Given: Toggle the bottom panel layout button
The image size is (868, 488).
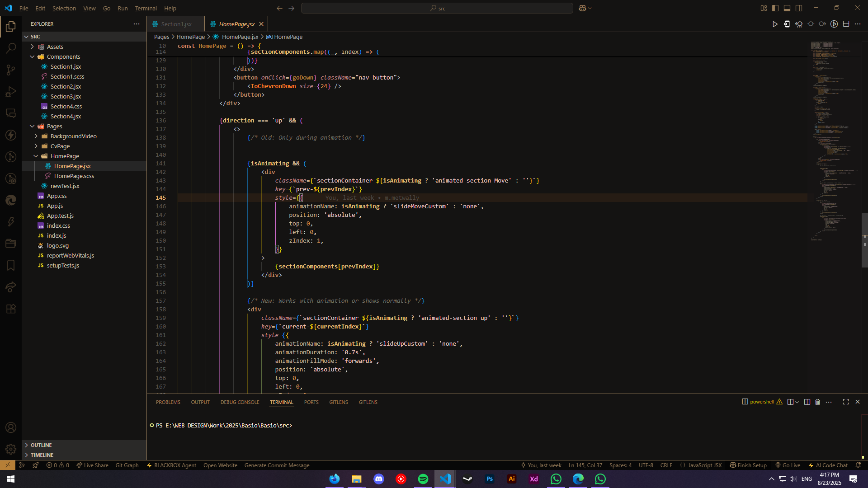Looking at the screenshot, I should tap(787, 8).
